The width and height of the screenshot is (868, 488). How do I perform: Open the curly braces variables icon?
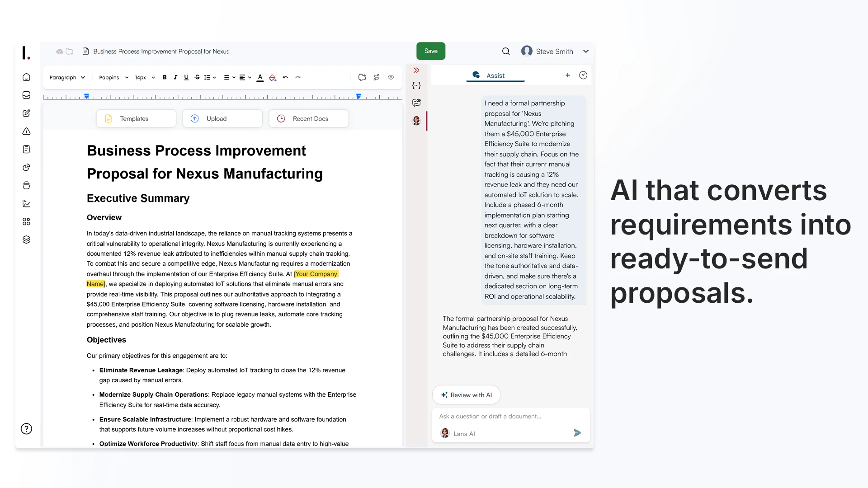tap(416, 85)
